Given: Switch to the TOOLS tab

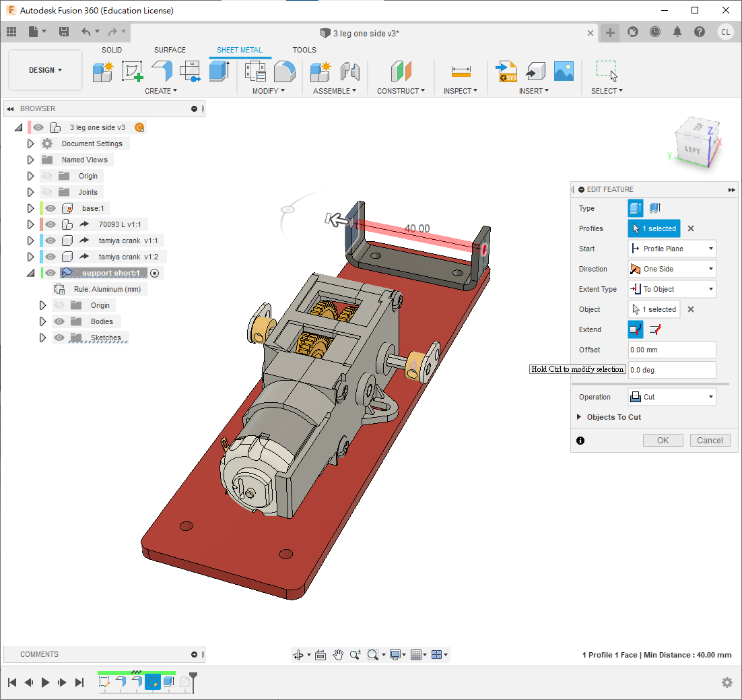Looking at the screenshot, I should click(304, 50).
